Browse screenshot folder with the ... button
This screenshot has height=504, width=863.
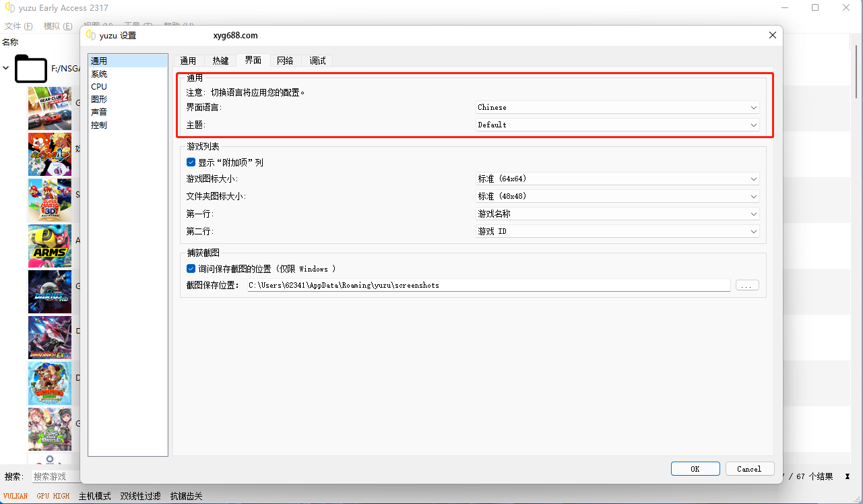[747, 285]
